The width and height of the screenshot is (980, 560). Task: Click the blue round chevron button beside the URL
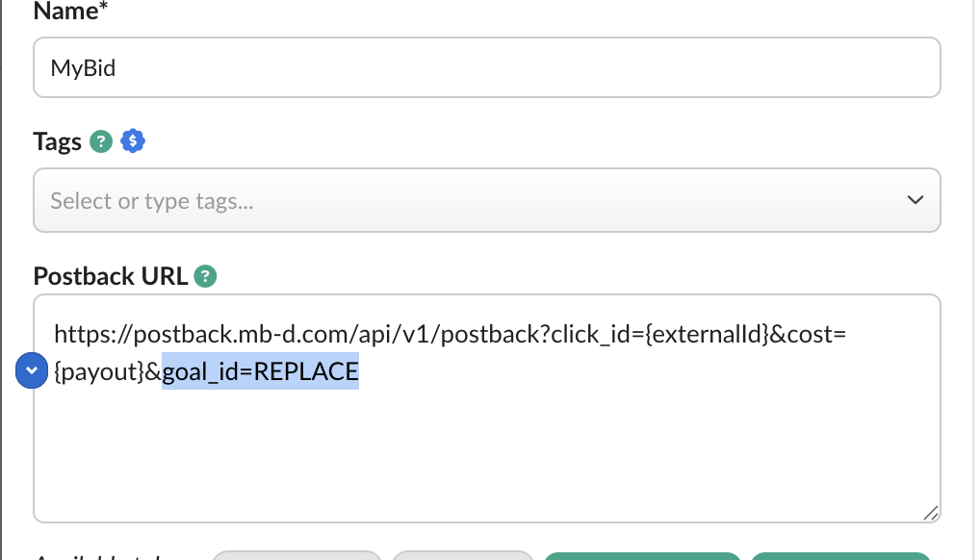point(32,370)
